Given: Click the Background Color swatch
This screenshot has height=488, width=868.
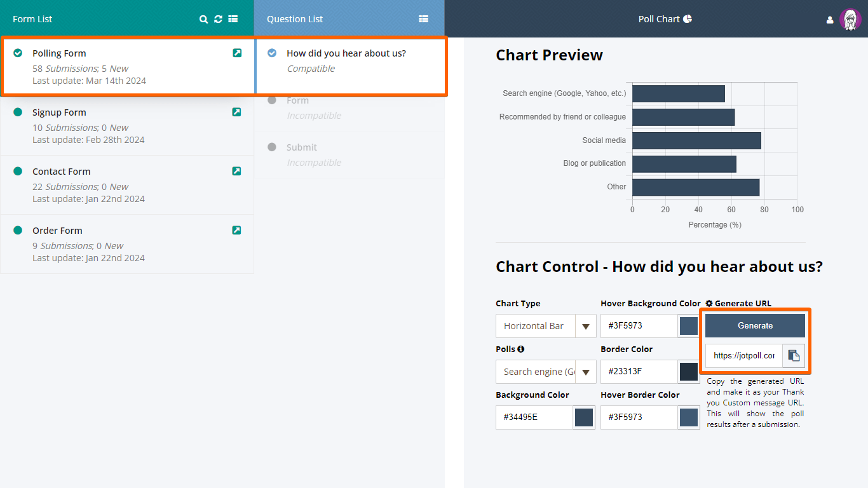Looking at the screenshot, I should [x=583, y=417].
